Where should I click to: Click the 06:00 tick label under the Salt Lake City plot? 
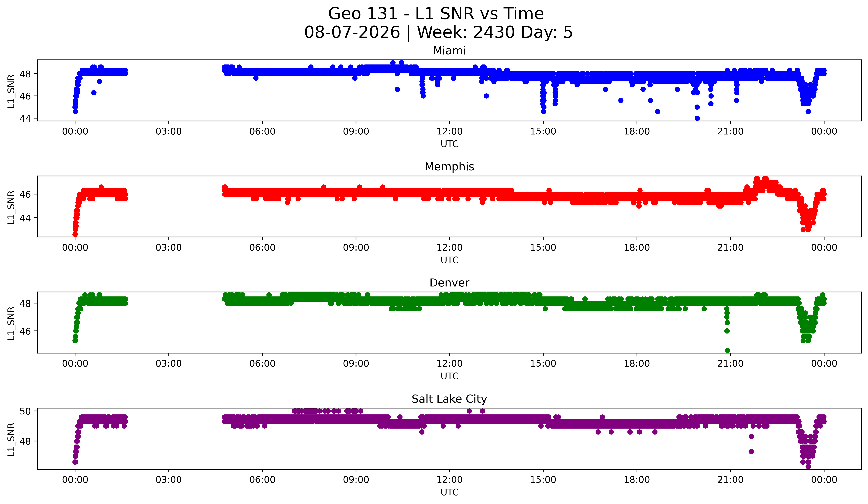(262, 480)
